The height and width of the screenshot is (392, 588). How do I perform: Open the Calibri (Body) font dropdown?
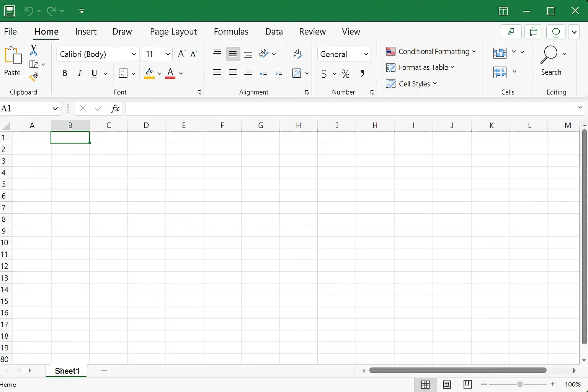tap(134, 54)
